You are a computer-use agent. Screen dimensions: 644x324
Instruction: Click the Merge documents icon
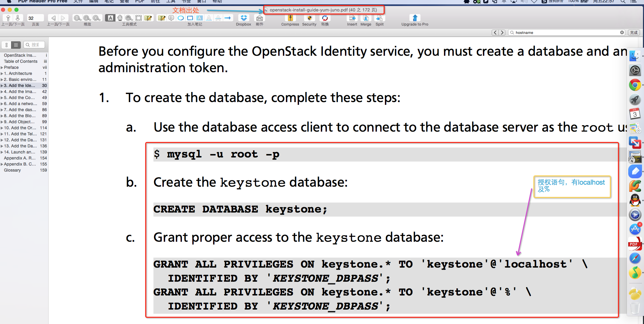[x=366, y=18]
